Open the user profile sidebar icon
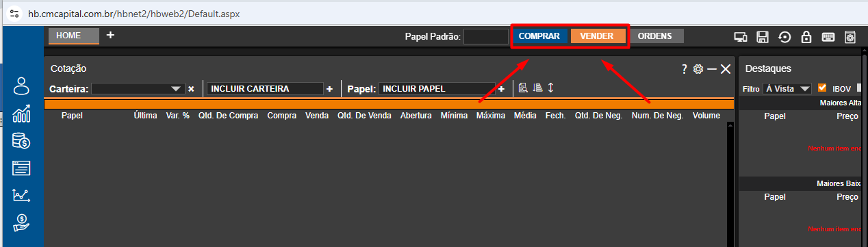Screen dimensions: 868x247 (22, 86)
